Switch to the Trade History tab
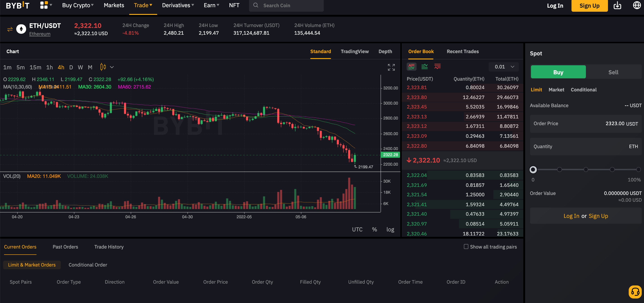Screen dimensions: 644x303 [x=109, y=247]
